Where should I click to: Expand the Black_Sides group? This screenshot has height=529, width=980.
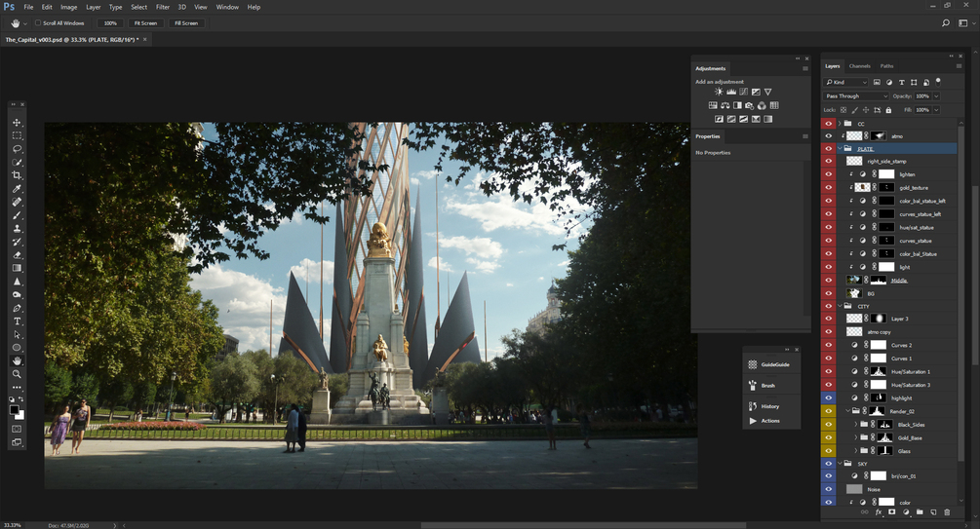[x=855, y=424]
